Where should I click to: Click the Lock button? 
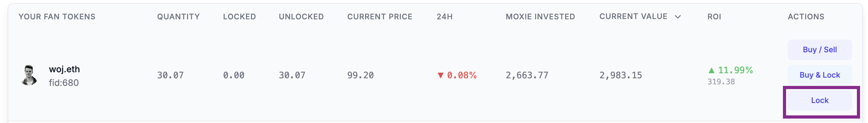pyautogui.click(x=819, y=100)
